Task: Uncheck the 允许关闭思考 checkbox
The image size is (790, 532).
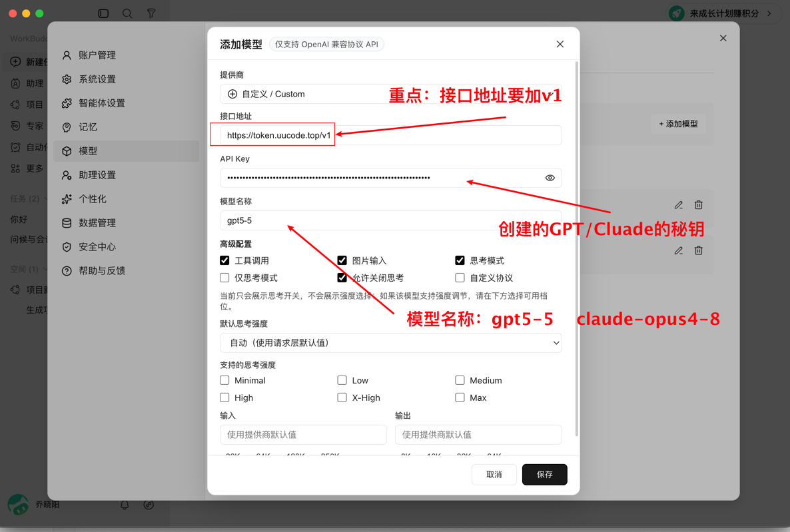Action: tap(342, 278)
